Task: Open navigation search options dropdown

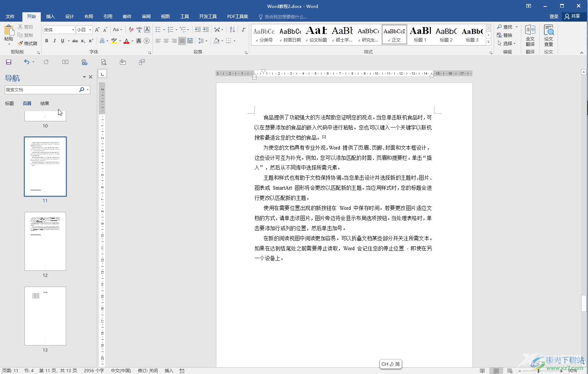Action: (87, 90)
